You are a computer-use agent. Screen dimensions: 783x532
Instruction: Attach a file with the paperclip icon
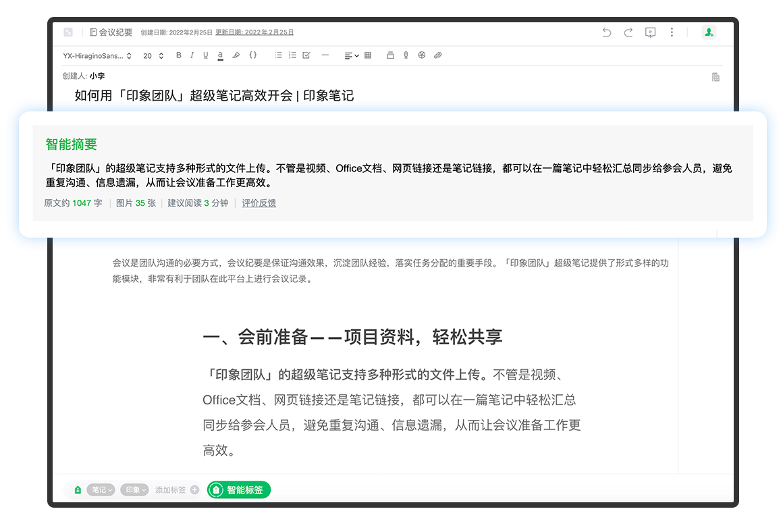coord(438,55)
